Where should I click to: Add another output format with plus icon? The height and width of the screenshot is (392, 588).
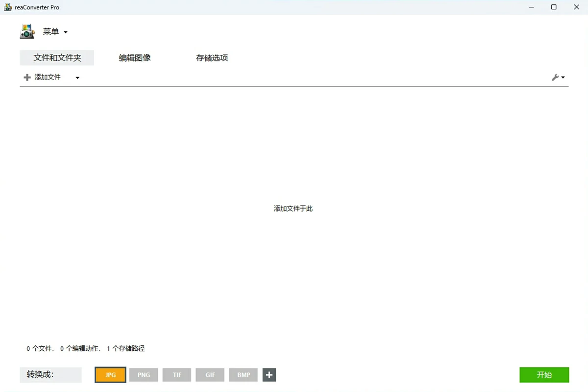(x=269, y=375)
